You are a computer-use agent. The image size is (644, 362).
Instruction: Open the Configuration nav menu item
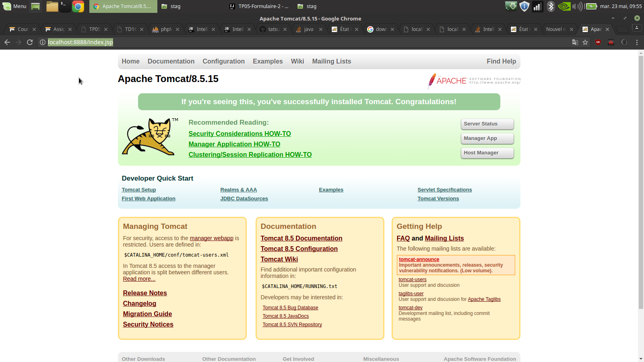[x=224, y=62]
